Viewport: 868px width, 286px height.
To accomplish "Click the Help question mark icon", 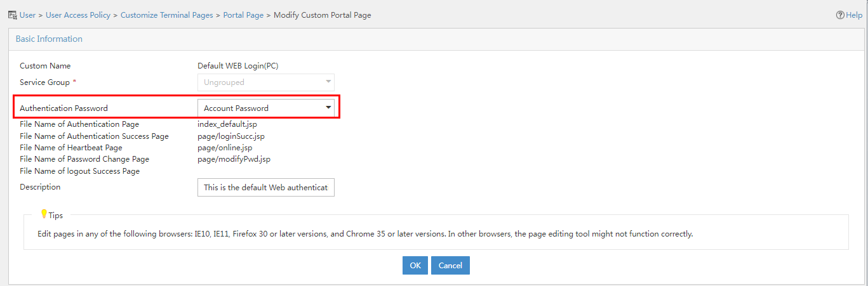I will 840,15.
